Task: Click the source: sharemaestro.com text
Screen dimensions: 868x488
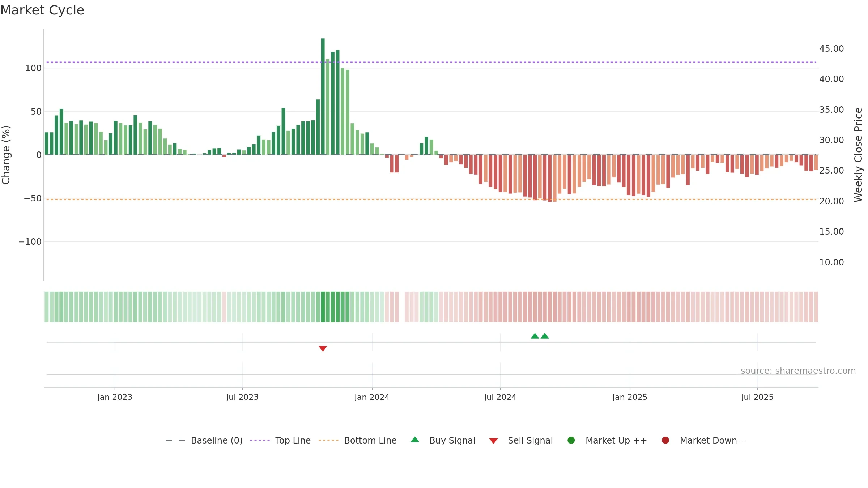Action: (798, 371)
